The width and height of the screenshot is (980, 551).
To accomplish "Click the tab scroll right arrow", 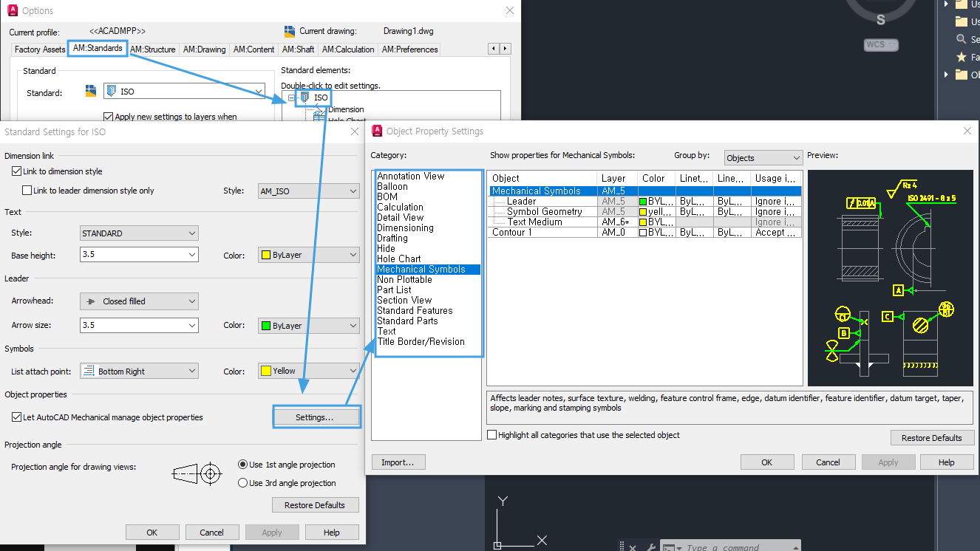I will tap(506, 49).
